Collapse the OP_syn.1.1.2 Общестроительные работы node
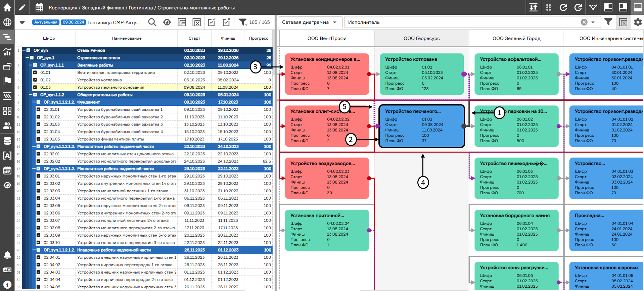Screen dimensions: 644x291 pos(31,95)
